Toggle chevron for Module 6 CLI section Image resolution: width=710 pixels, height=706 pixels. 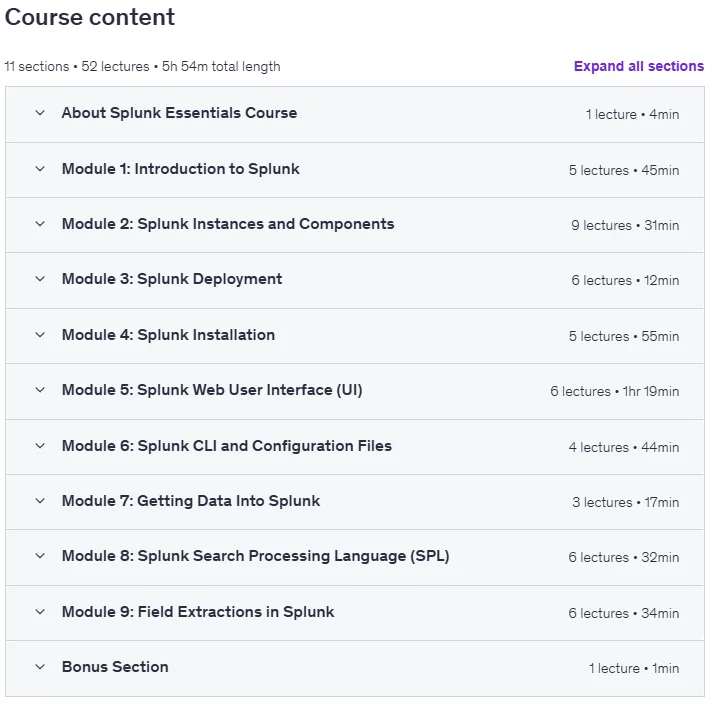coord(40,446)
